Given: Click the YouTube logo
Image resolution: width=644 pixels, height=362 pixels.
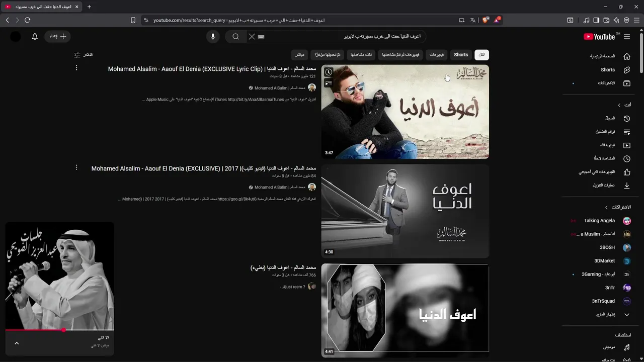Looking at the screenshot, I should [599, 37].
